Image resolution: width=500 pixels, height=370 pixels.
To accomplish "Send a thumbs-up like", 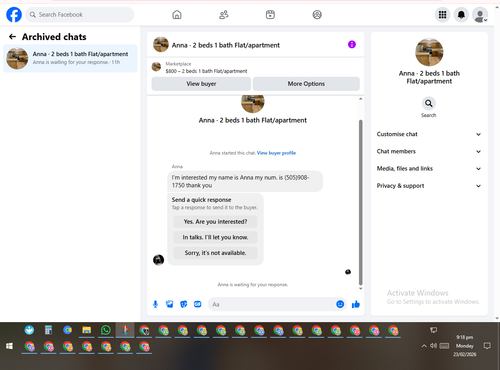I will pyautogui.click(x=356, y=304).
